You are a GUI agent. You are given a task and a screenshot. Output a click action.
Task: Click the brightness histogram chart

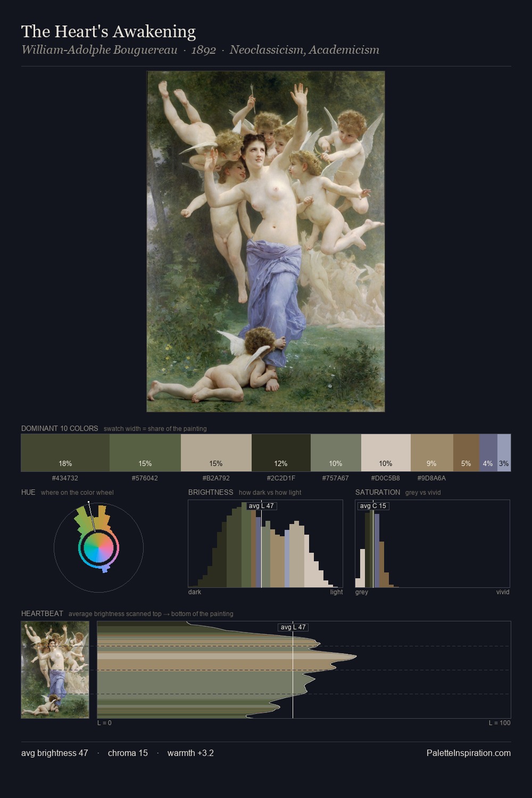tap(265, 544)
